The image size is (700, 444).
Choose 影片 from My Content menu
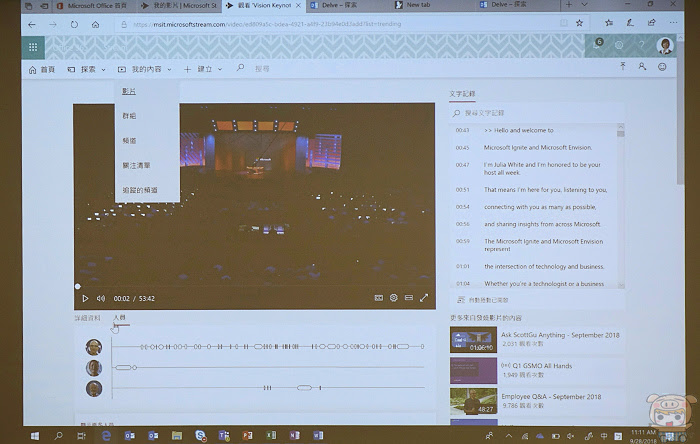129,91
